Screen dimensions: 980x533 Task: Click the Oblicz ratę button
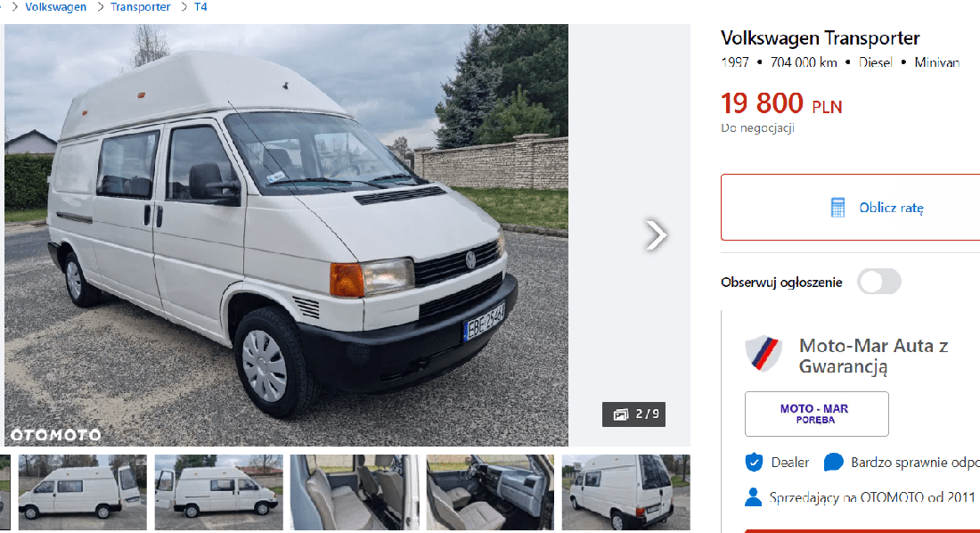click(850, 207)
